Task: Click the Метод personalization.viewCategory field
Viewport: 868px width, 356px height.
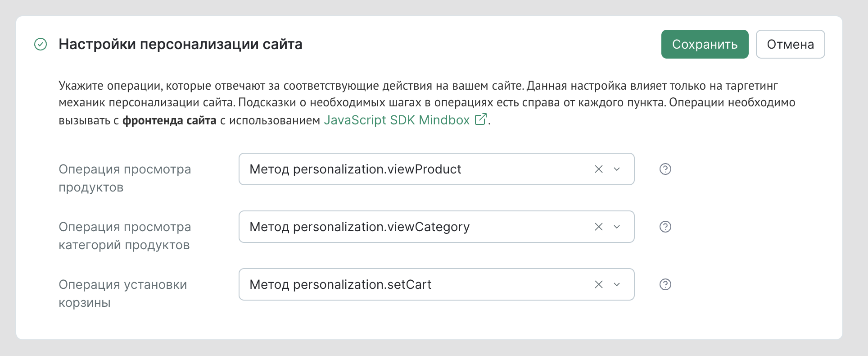Action: pos(436,227)
